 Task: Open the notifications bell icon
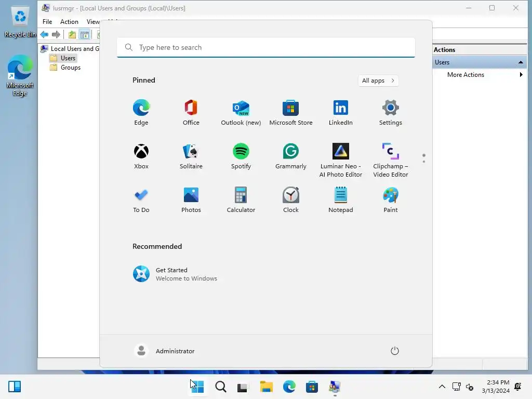click(518, 387)
